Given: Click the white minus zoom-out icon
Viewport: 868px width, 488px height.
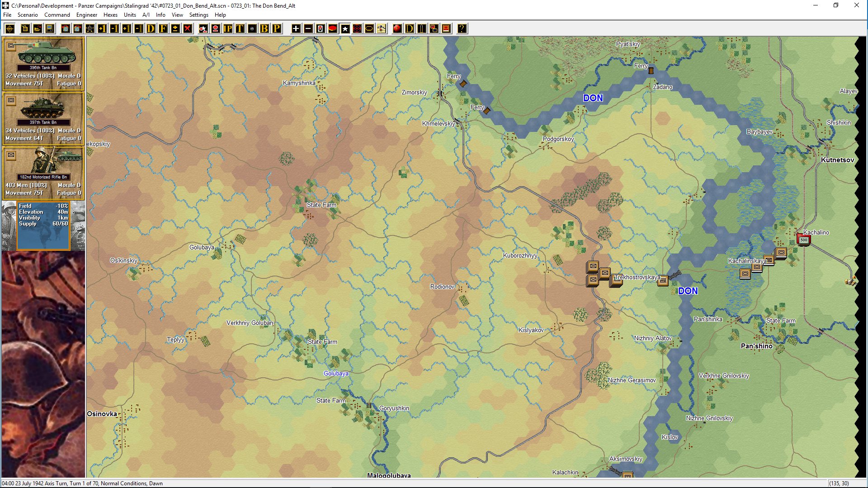Looking at the screenshot, I should (308, 29).
